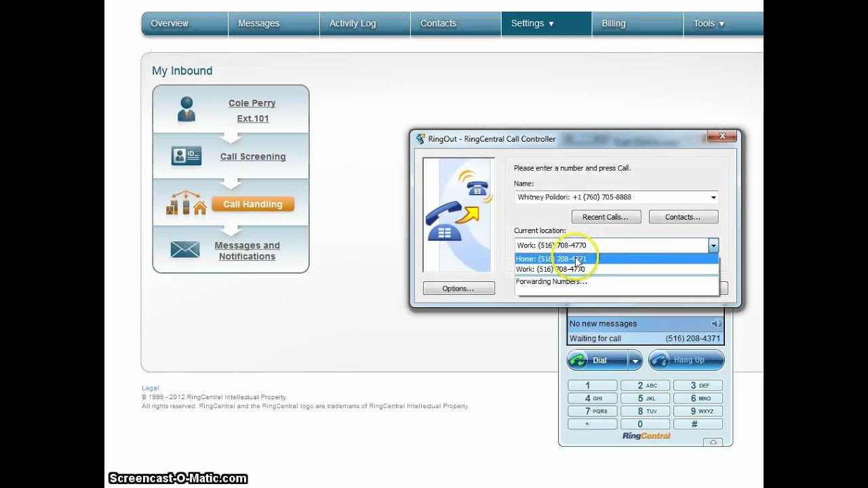Choose the Home: (516) 208-4371 location
The width and height of the screenshot is (868, 488).
coord(616,259)
